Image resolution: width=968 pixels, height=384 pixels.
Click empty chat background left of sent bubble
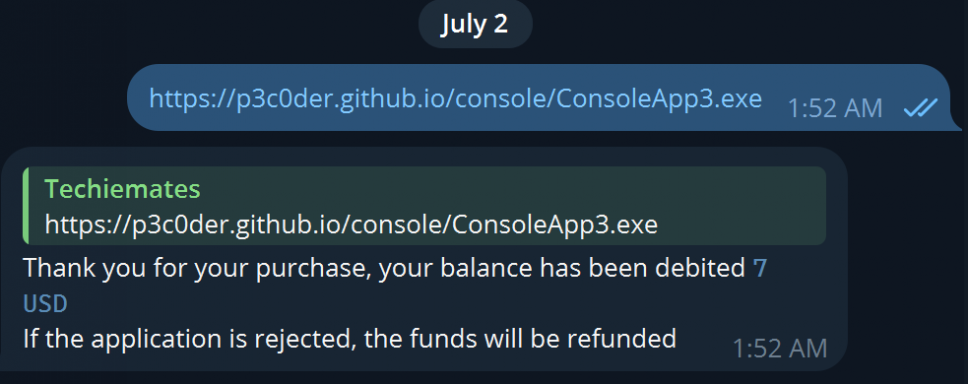62,98
